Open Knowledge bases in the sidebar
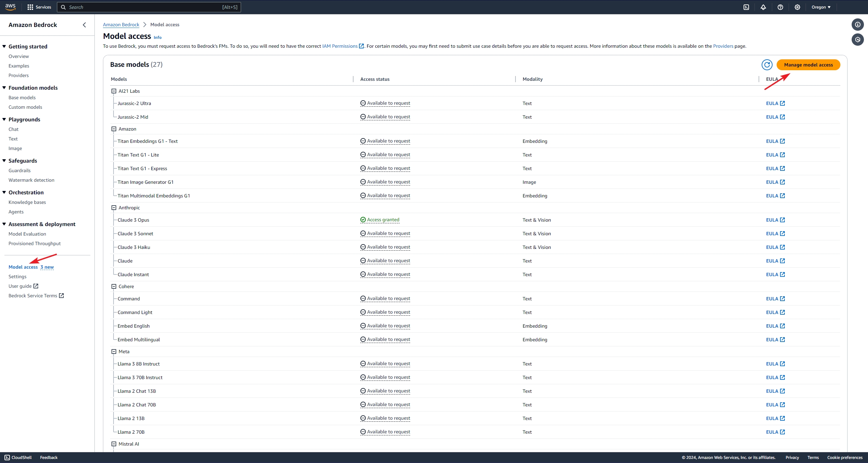The width and height of the screenshot is (868, 463). tap(27, 202)
